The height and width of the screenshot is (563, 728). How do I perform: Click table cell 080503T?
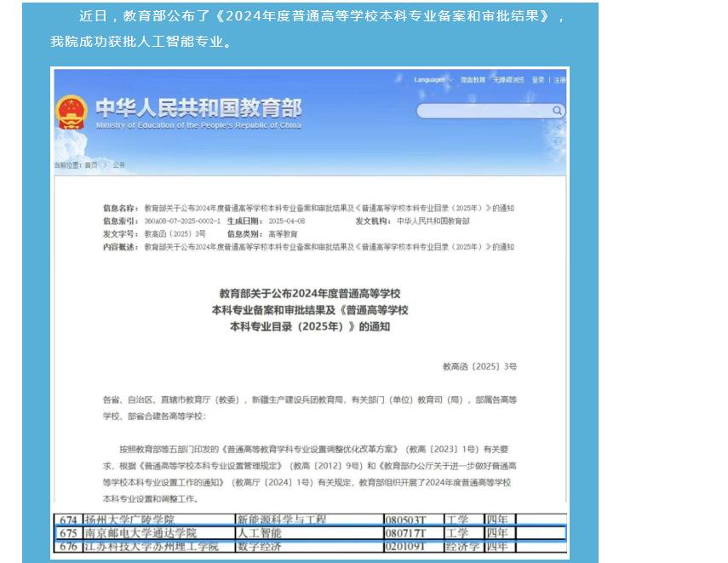(405, 520)
